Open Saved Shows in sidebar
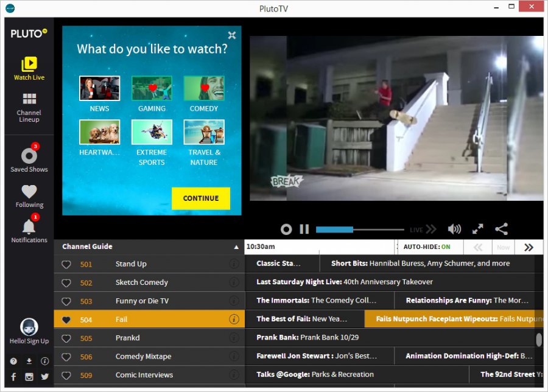This screenshot has width=548, height=392. coord(29,158)
